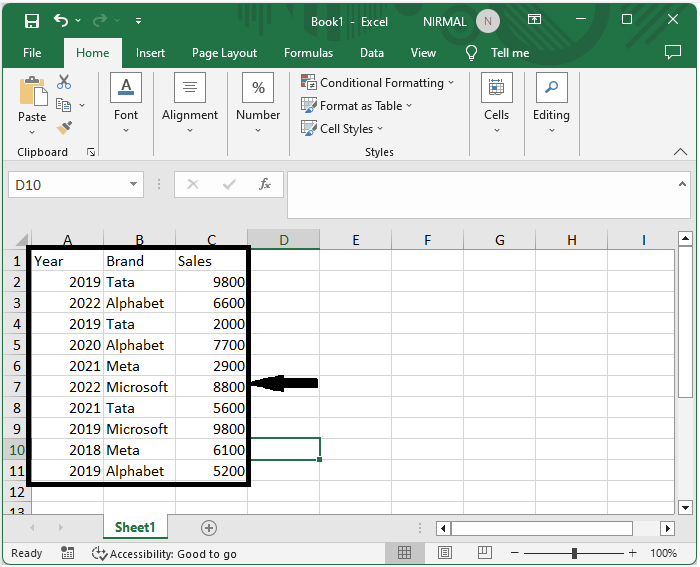Open Customize Quick Access Toolbar dropdown
This screenshot has width=700, height=567.
(138, 21)
